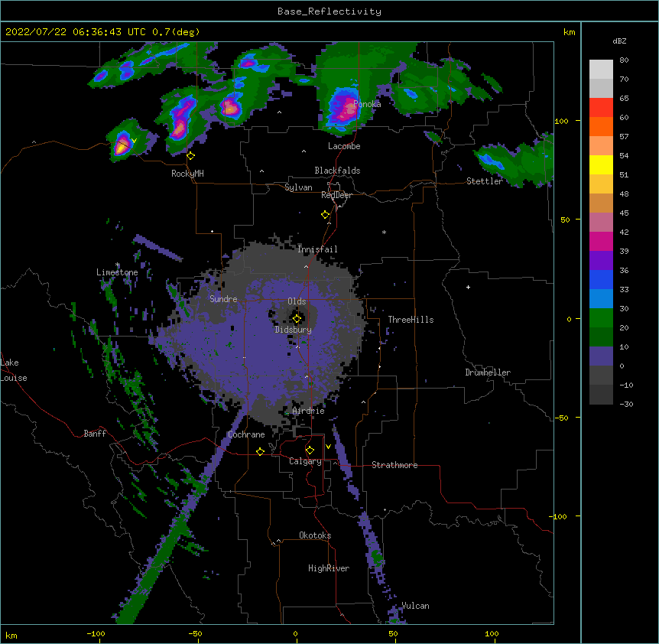Click the Innisfail town label
Viewport: 659px width, 644px height.
click(x=317, y=249)
